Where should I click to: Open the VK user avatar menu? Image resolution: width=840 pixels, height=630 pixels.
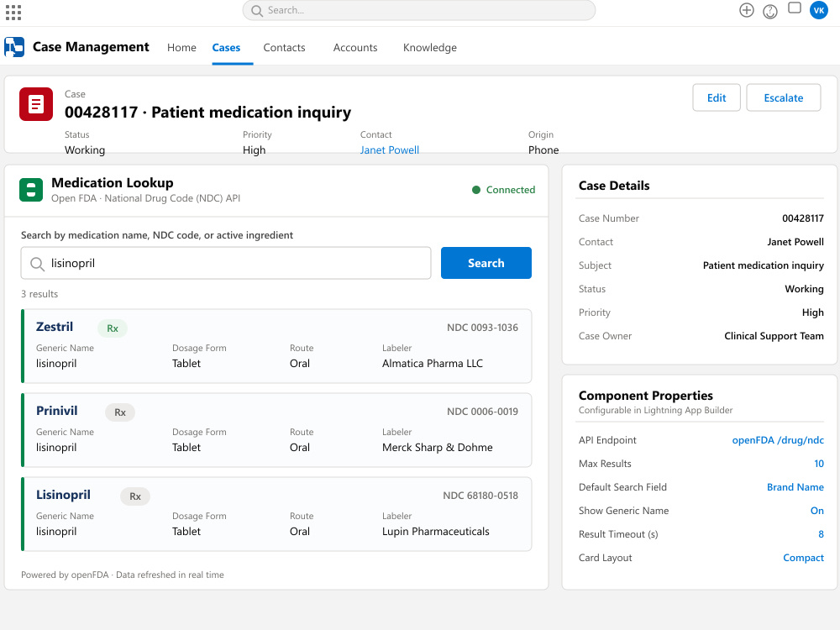tap(818, 10)
